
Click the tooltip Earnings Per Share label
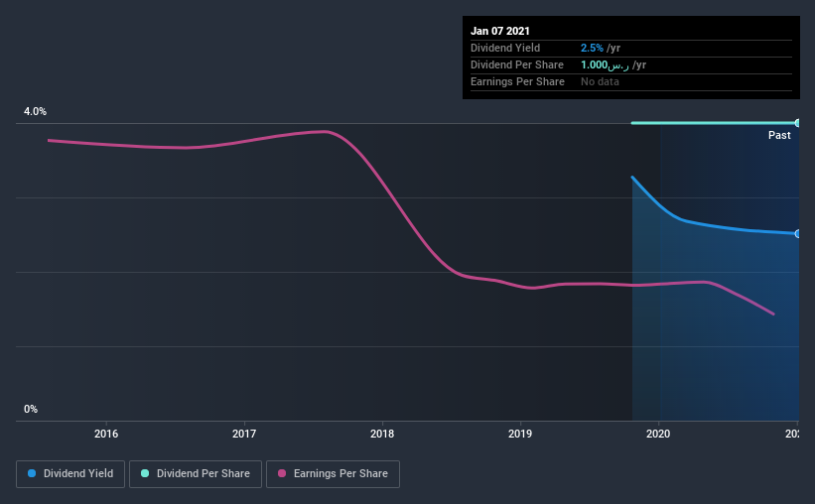(x=517, y=81)
